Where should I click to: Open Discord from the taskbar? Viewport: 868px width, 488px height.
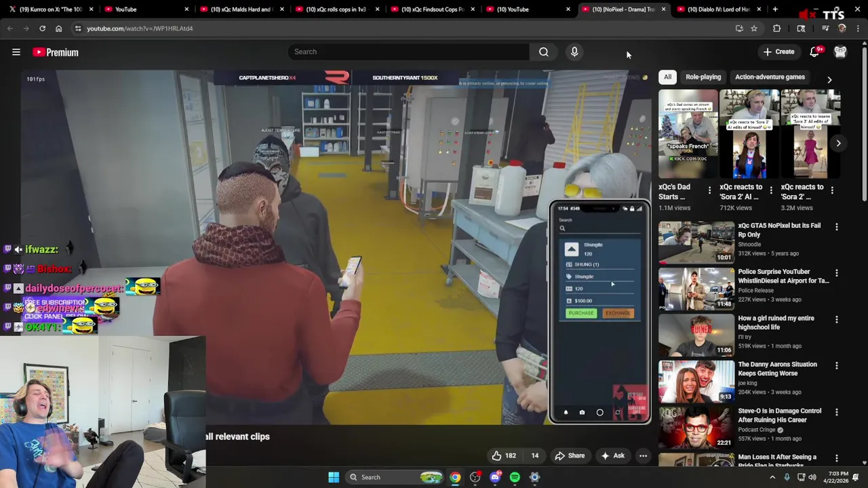pos(495,477)
